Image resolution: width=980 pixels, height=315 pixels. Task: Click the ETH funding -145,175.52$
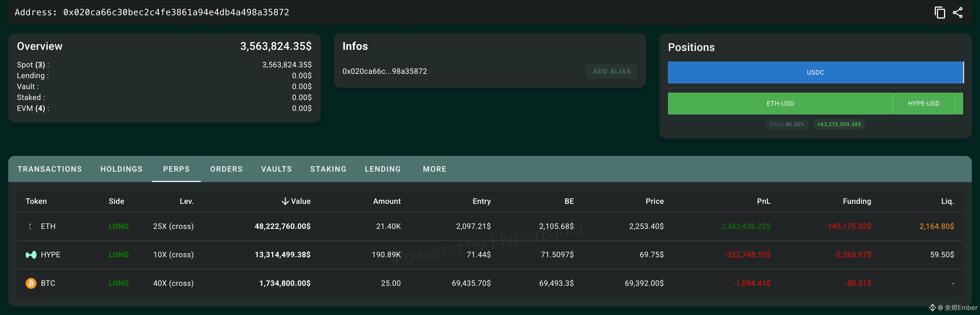[848, 226]
